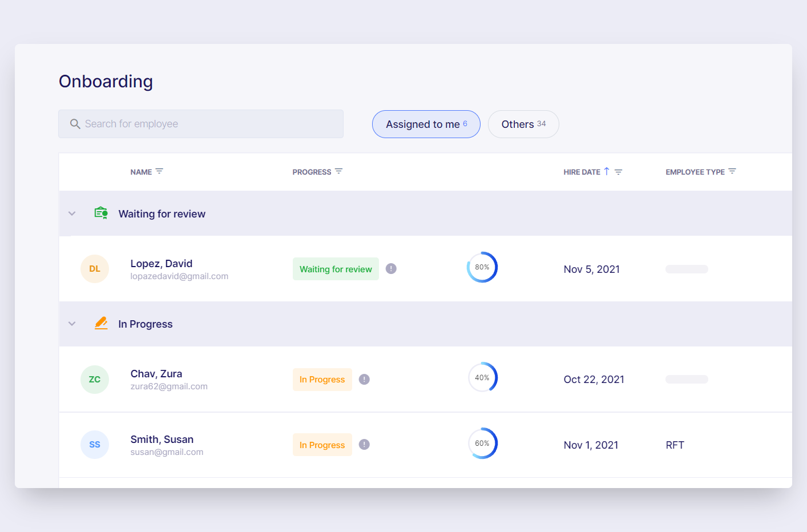Switch to the Others tab
The image size is (807, 532).
(523, 124)
